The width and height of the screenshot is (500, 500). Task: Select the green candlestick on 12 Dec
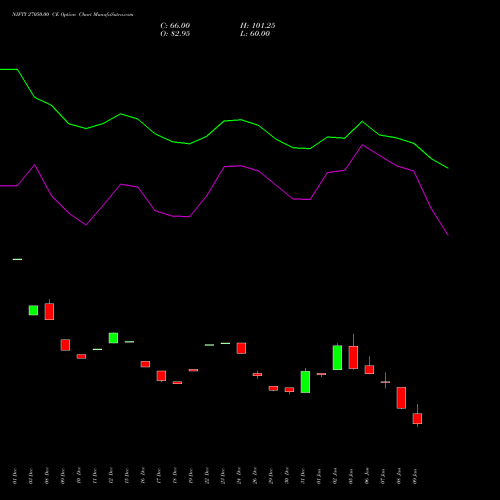pos(113,338)
